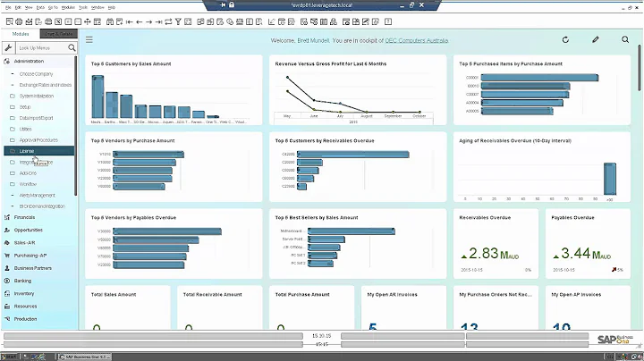Open the Edit menu

click(x=18, y=7)
